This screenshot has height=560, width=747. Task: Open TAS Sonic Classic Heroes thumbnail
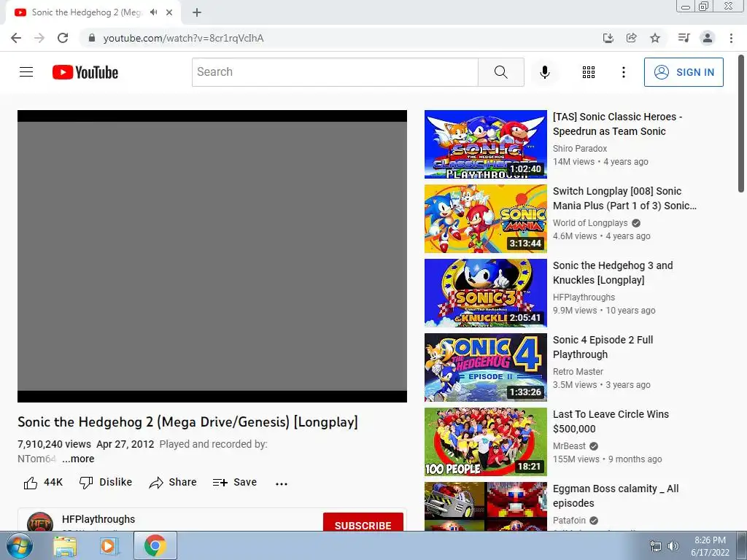tap(485, 144)
